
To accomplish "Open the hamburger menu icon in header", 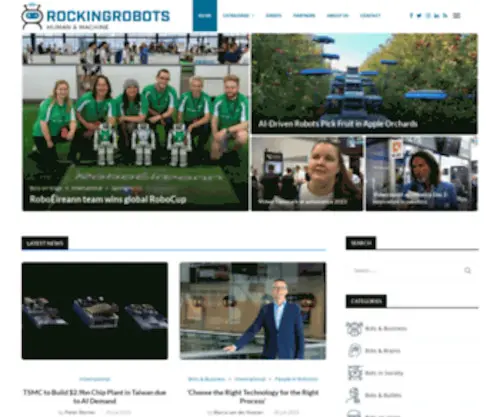I will tap(457, 16).
